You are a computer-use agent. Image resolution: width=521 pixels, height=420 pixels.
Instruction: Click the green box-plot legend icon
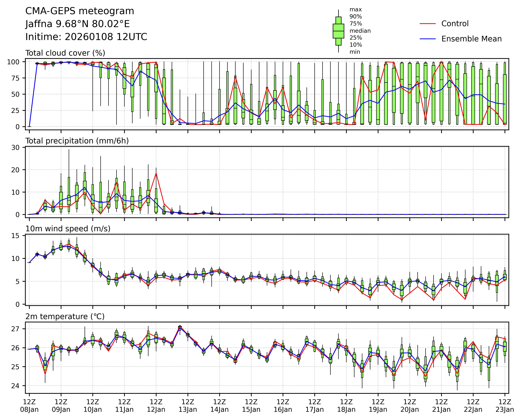pyautogui.click(x=338, y=31)
